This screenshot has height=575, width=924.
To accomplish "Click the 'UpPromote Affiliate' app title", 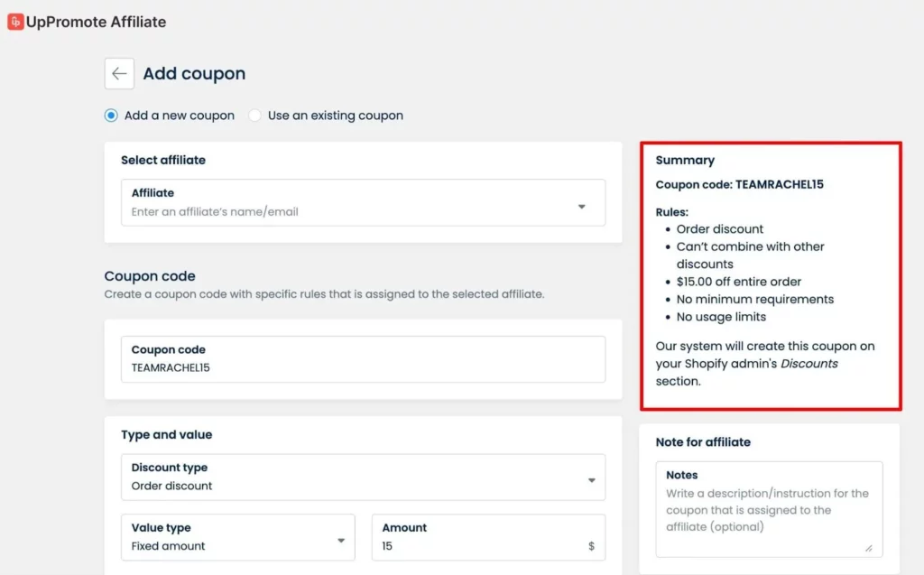I will tap(97, 22).
